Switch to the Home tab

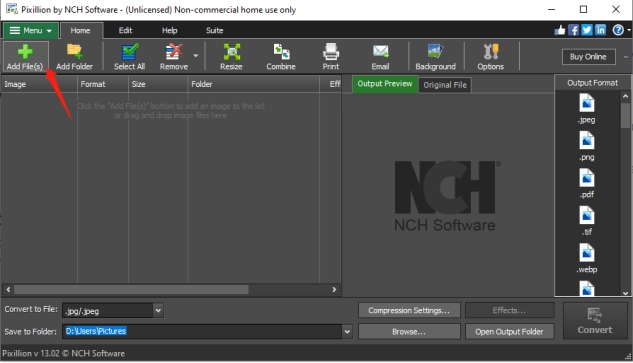81,31
